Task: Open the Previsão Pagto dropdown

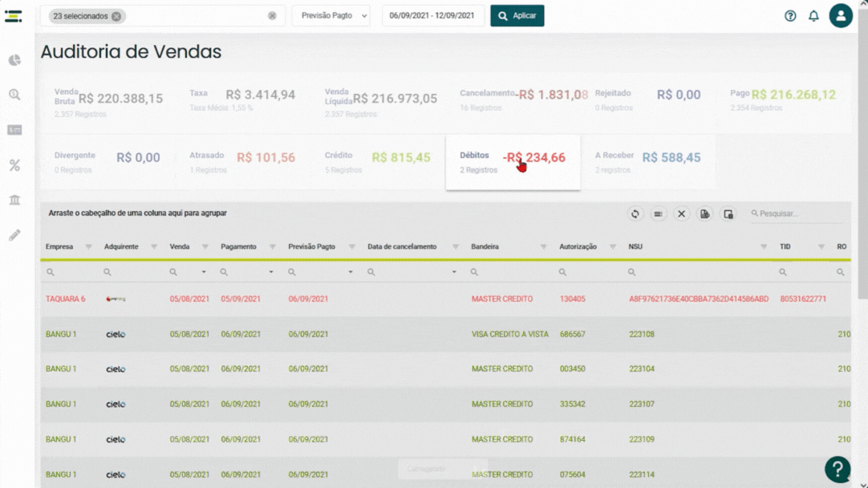Action: [331, 15]
